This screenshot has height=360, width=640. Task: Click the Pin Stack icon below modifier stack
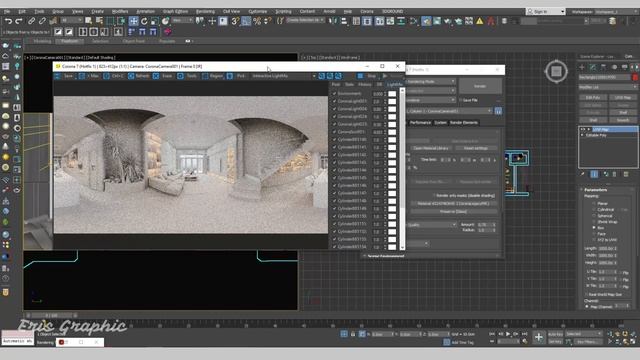583,174
